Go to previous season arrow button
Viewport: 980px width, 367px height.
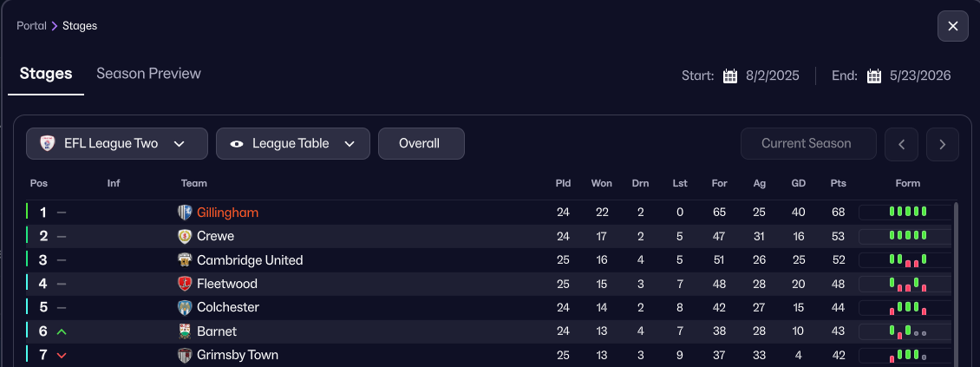coord(901,144)
